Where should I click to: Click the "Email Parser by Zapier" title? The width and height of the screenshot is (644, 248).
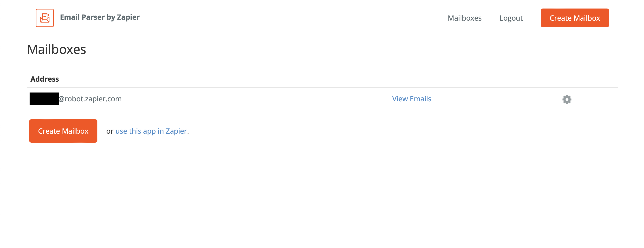click(x=100, y=17)
